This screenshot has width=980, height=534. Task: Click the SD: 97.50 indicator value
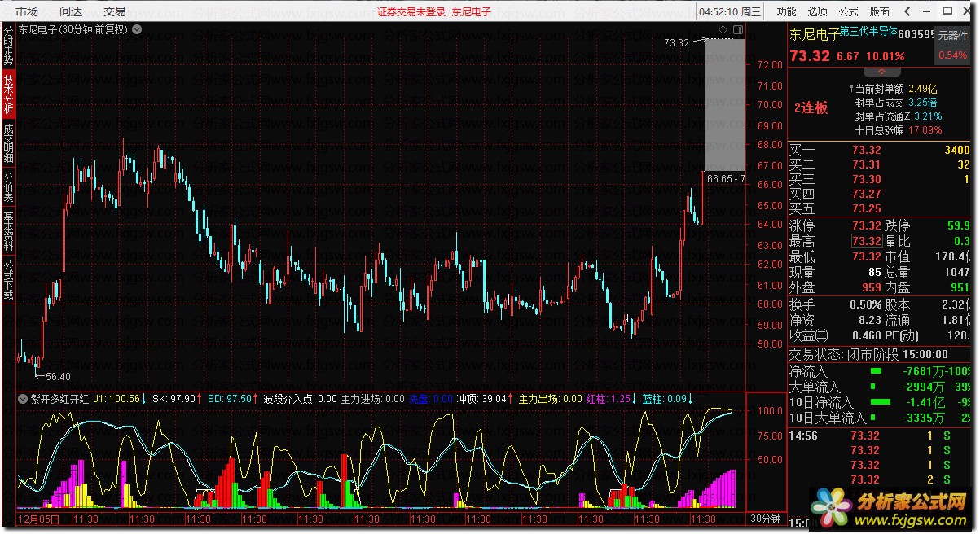pos(231,399)
